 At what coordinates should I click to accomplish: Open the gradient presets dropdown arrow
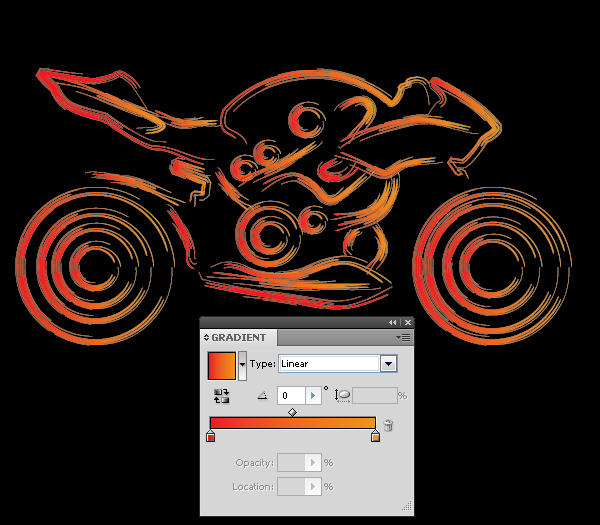pyautogui.click(x=242, y=366)
